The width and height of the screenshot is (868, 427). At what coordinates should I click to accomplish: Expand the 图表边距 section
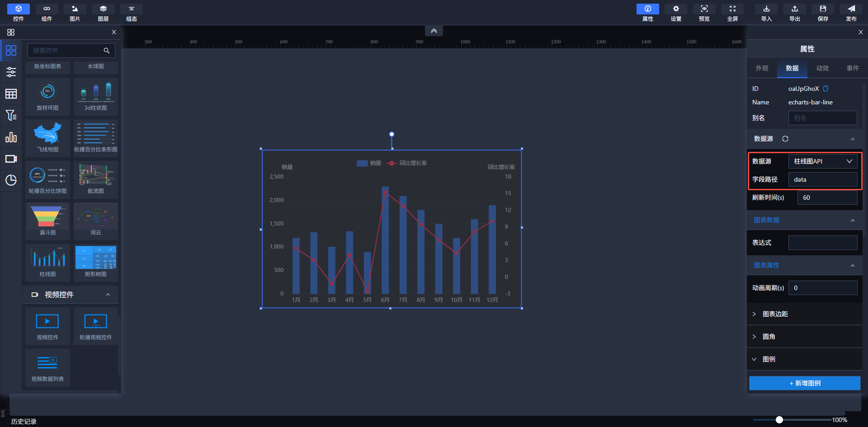775,314
